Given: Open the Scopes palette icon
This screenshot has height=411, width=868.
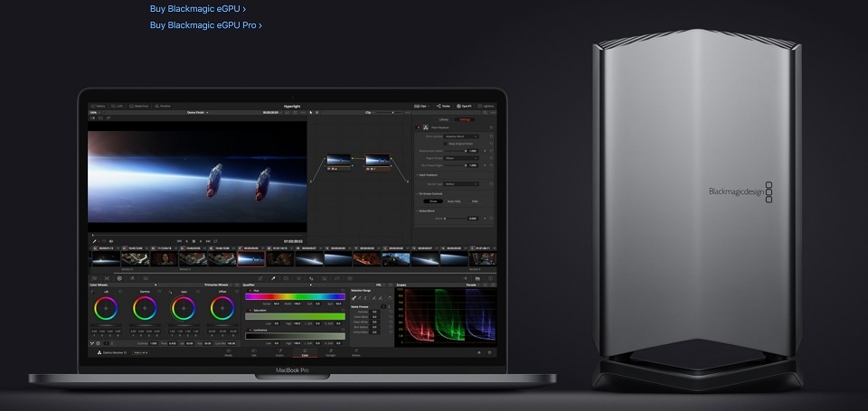Looking at the screenshot, I should pos(477,278).
